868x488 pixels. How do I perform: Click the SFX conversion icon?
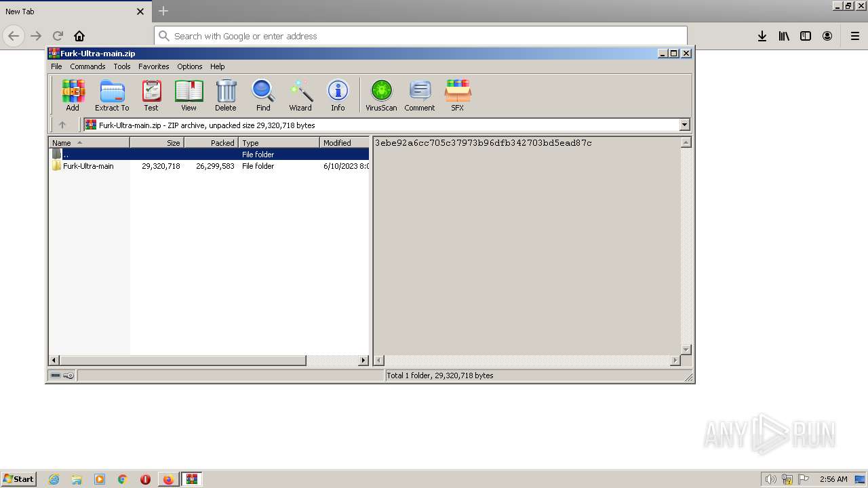[x=458, y=95]
